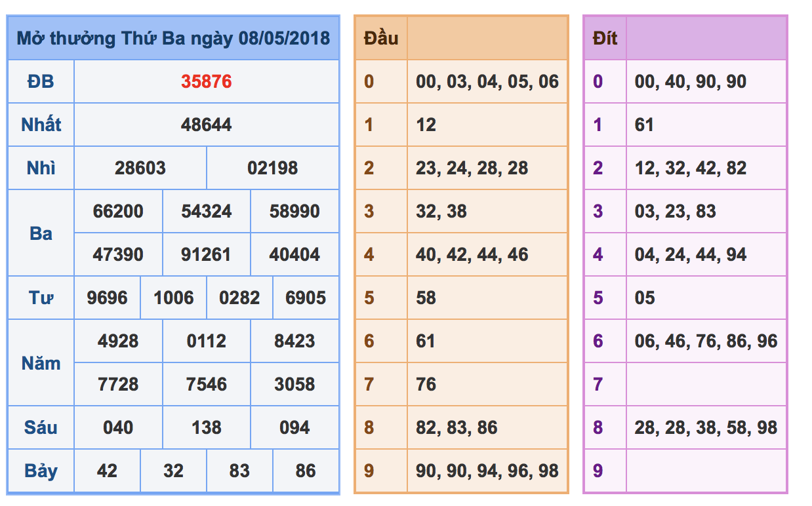Click the Đầu column header

(381, 38)
